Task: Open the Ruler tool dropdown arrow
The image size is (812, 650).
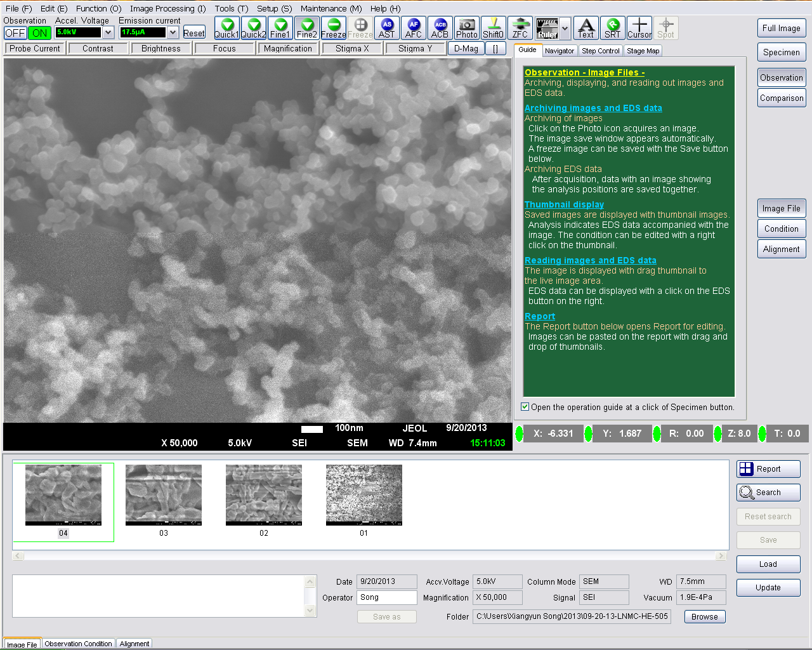Action: (x=565, y=29)
